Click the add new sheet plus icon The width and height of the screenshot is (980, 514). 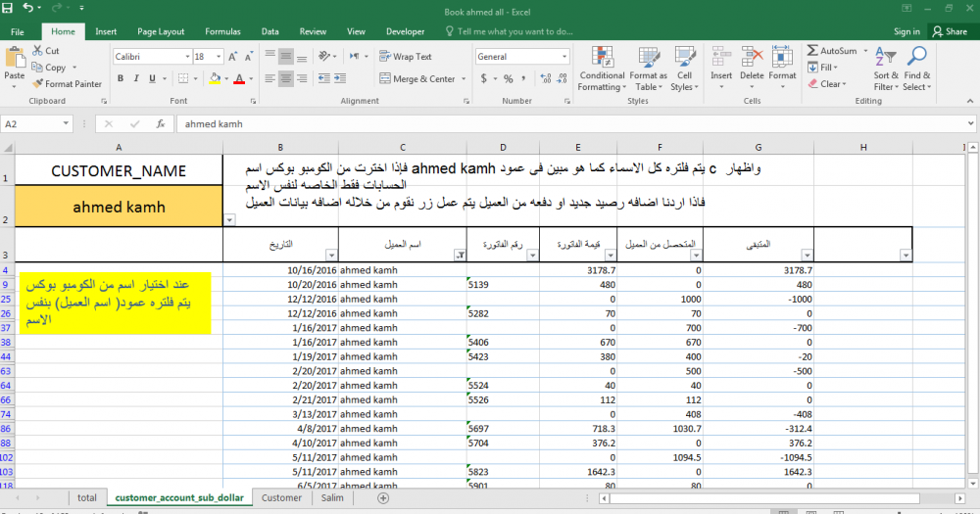383,497
